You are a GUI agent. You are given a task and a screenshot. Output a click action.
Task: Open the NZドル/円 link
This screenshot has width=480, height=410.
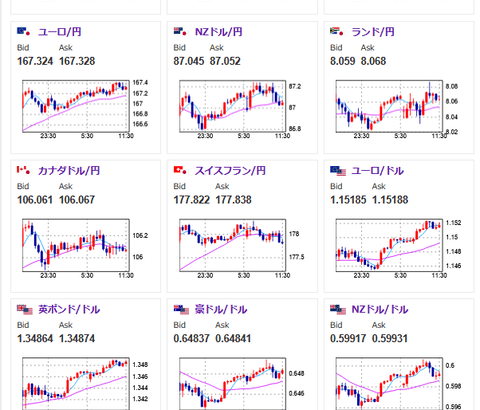pyautogui.click(x=219, y=32)
